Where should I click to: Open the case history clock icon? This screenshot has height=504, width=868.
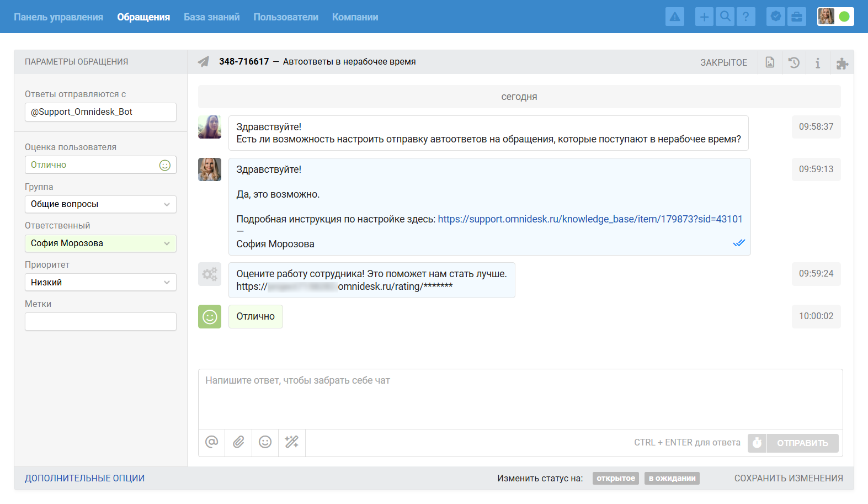point(794,62)
